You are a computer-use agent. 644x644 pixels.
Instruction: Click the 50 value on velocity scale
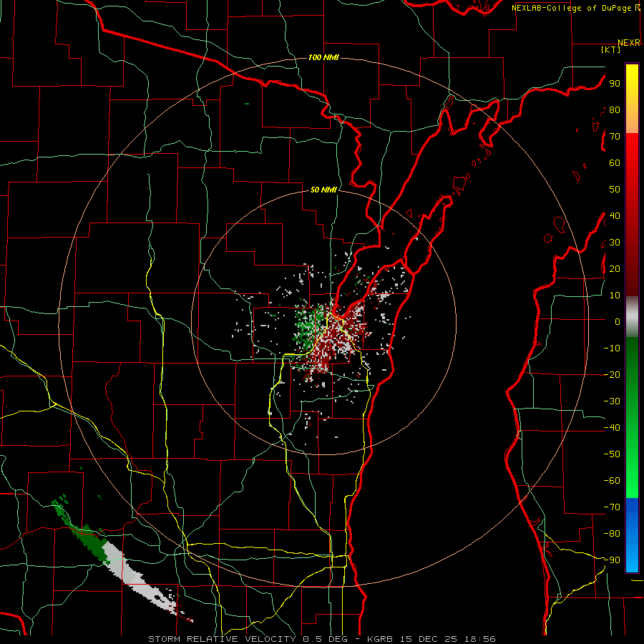(x=615, y=190)
